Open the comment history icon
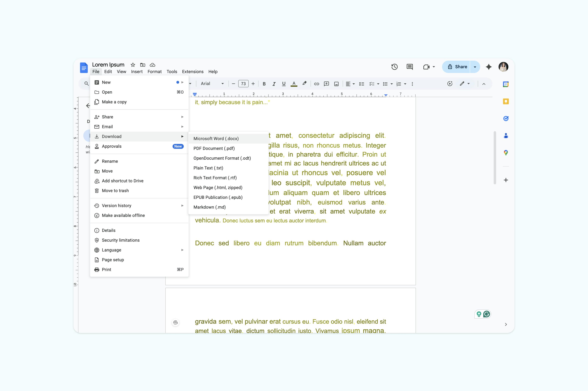This screenshot has width=588, height=391. [409, 67]
